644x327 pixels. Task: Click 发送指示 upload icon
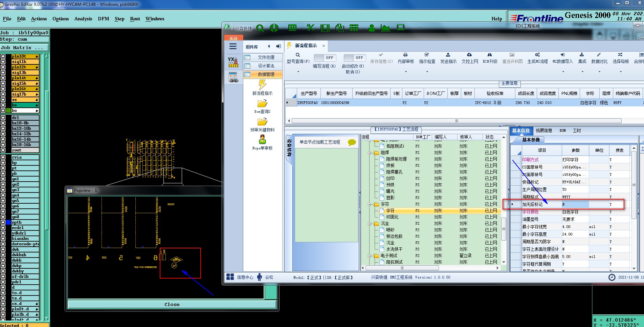[x=448, y=55]
